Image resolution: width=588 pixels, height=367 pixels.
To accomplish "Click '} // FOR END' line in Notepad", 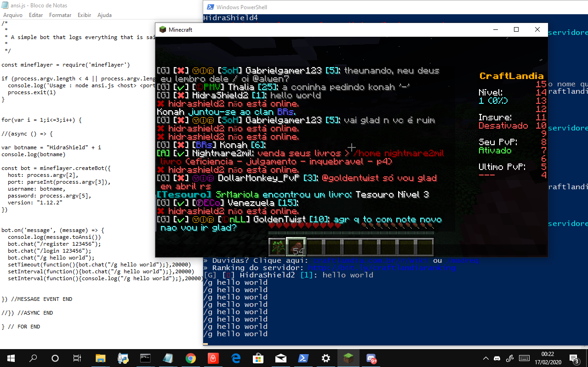I will tap(21, 327).
